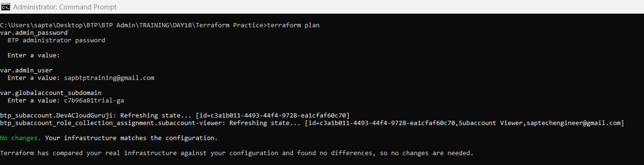Click the DevACloudGuruji subaccount id in brackets
The image size is (644, 165).
pos(273,115)
